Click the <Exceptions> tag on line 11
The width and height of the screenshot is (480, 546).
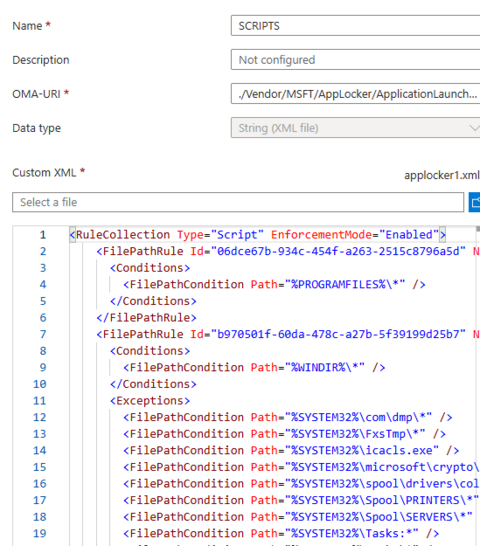(150, 401)
